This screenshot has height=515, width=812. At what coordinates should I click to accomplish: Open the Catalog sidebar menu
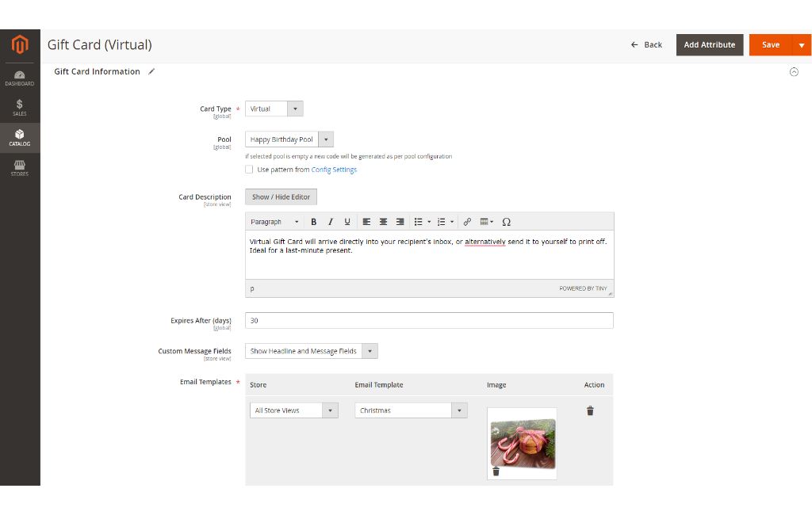pos(20,138)
